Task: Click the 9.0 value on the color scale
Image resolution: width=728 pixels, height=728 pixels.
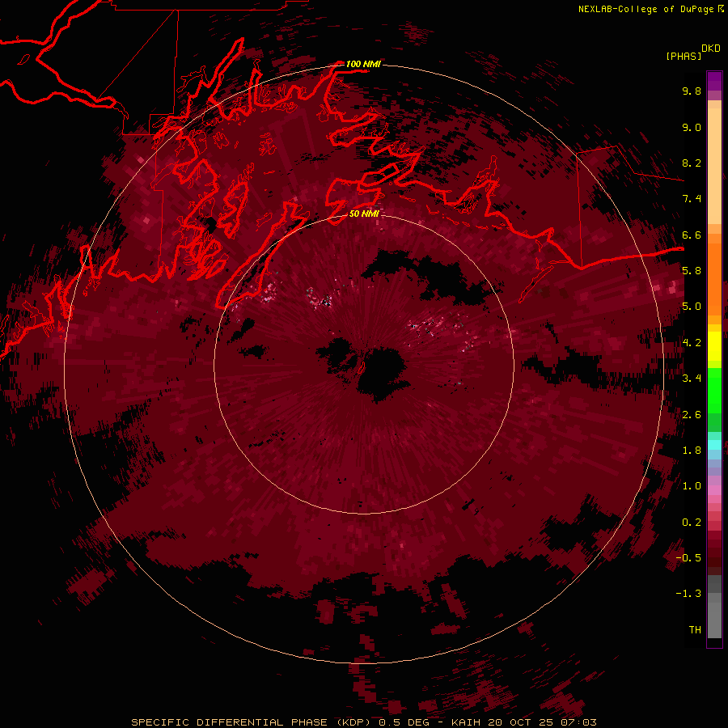Action: (x=692, y=127)
